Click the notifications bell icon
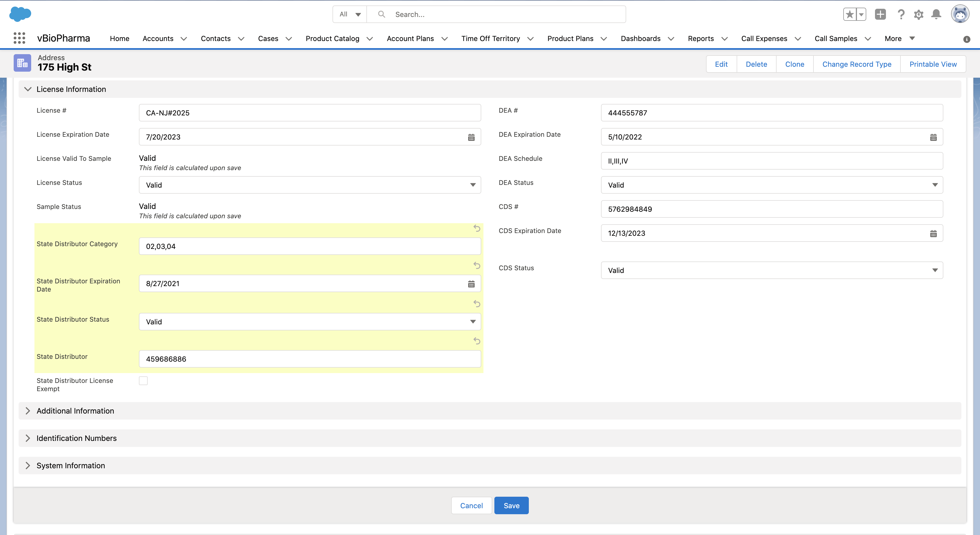 [x=936, y=14]
